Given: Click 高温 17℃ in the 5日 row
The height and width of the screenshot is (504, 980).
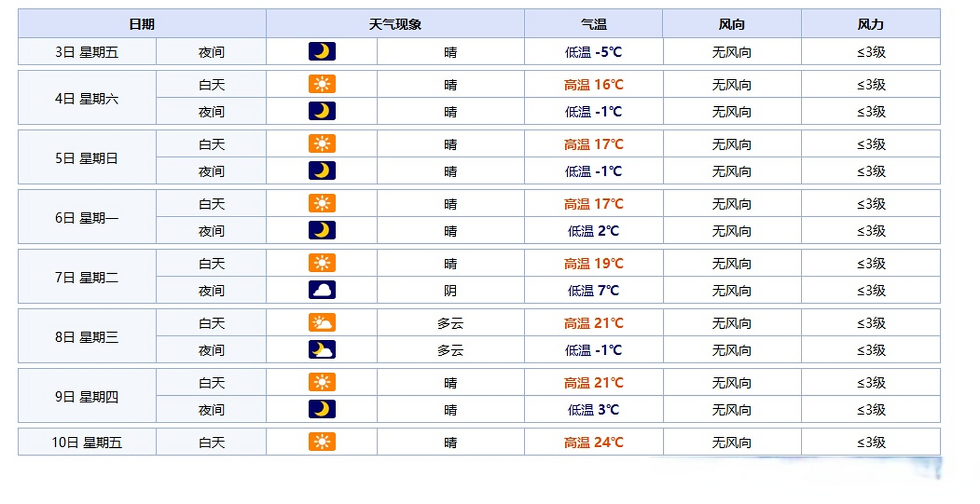Looking at the screenshot, I should [593, 145].
